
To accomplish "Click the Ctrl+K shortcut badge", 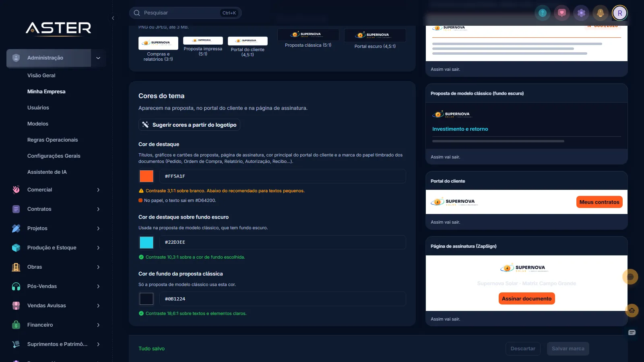I will [x=229, y=13].
